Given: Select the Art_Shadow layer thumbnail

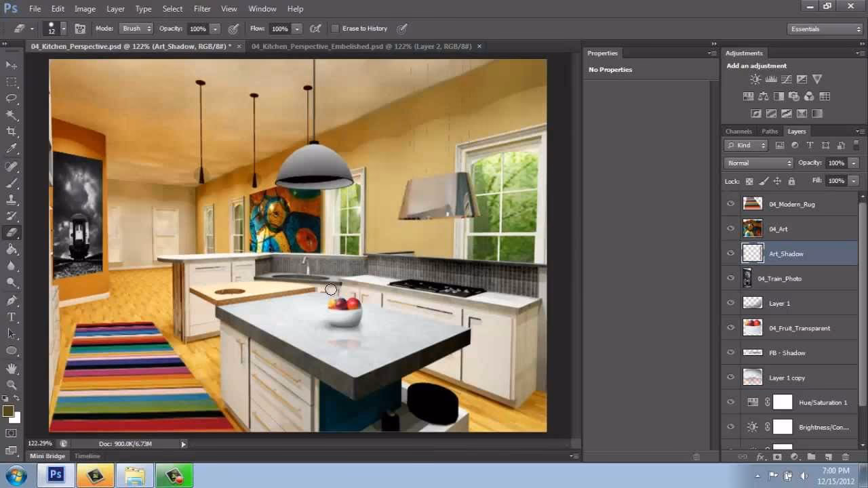Looking at the screenshot, I should tap(753, 253).
